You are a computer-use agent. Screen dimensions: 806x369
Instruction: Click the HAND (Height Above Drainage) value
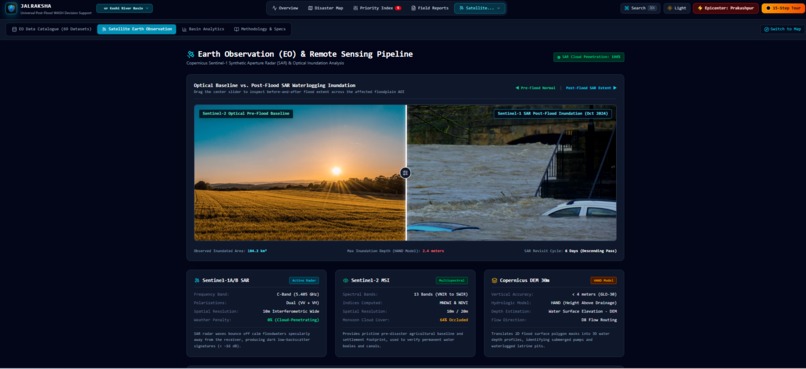[x=583, y=303]
